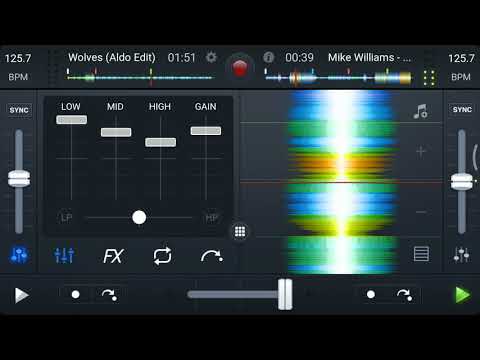This screenshot has width=480, height=360.
Task: Click the right deck volume fader handle
Action: (462, 182)
